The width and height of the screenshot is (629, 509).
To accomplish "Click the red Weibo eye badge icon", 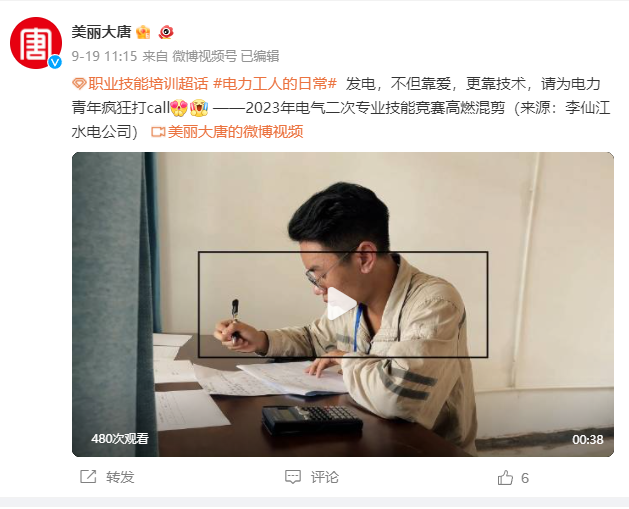I will tap(166, 32).
